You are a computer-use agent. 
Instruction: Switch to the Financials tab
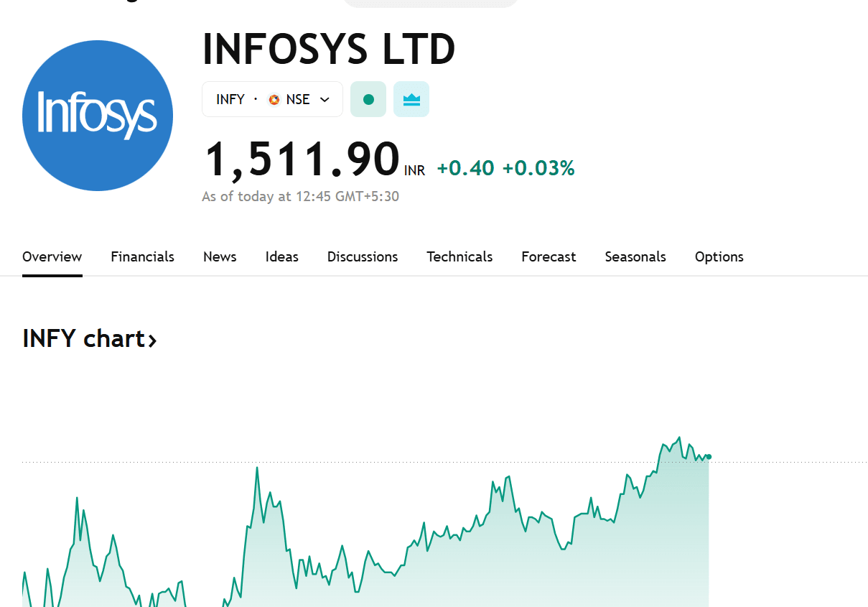point(142,256)
